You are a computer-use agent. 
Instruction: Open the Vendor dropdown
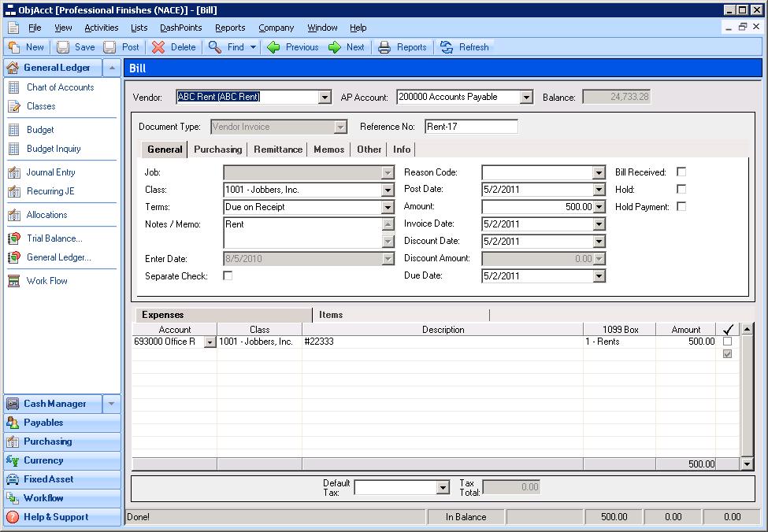click(325, 98)
